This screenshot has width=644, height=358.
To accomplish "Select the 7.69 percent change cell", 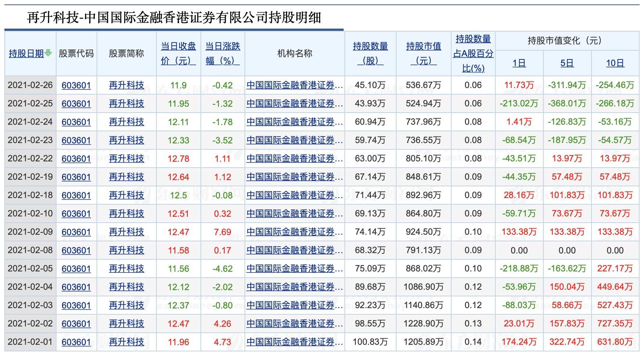I will pyautogui.click(x=222, y=232).
